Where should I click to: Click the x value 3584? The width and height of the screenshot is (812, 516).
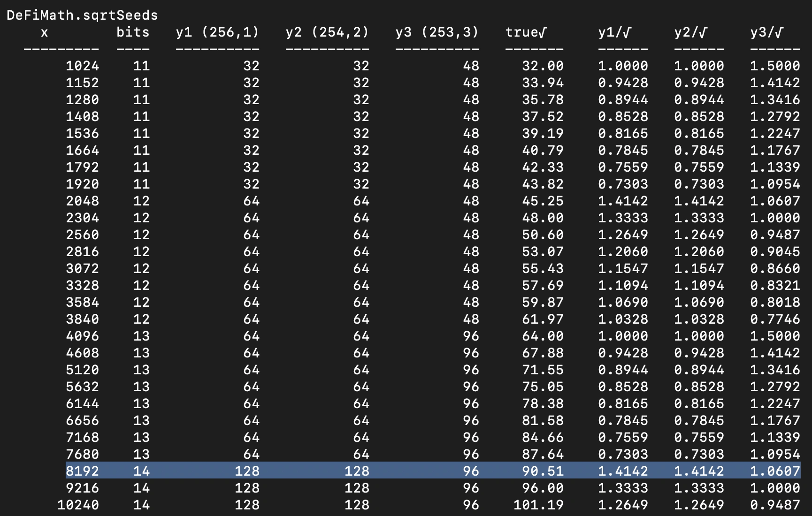pyautogui.click(x=82, y=303)
